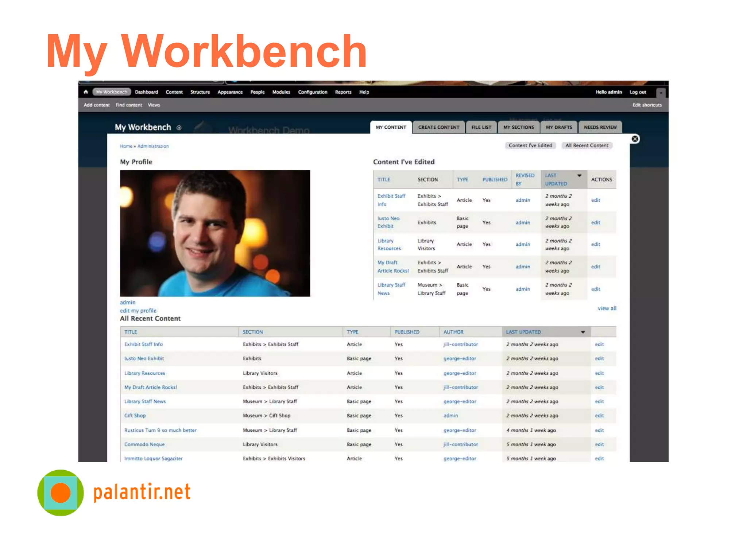The image size is (747, 560).
Task: Click the shortcut icon beside My Workbench title
Action: tap(179, 128)
